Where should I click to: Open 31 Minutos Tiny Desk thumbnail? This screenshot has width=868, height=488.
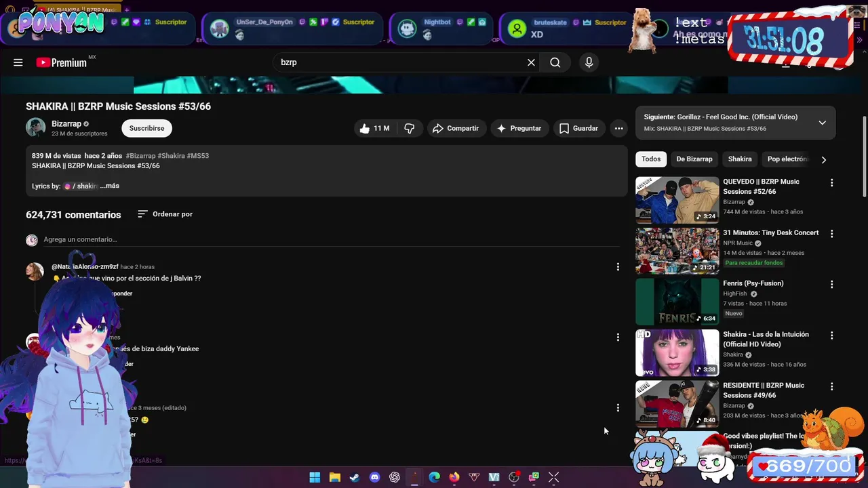point(677,251)
